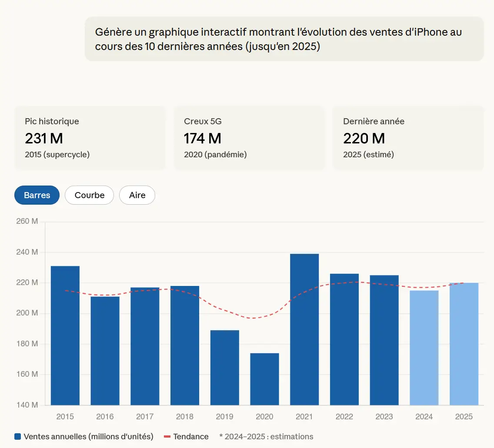Click the 2022 x-axis label
Viewport: 494px width, 448px height.
[x=344, y=417]
